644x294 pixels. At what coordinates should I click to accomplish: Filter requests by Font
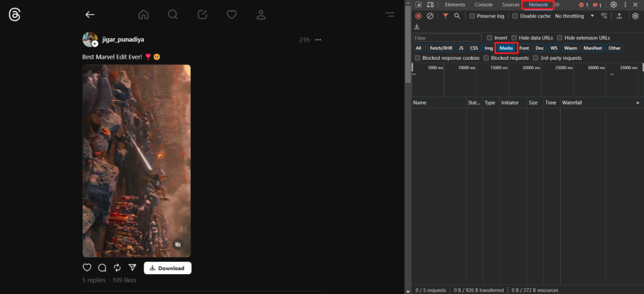[524, 48]
